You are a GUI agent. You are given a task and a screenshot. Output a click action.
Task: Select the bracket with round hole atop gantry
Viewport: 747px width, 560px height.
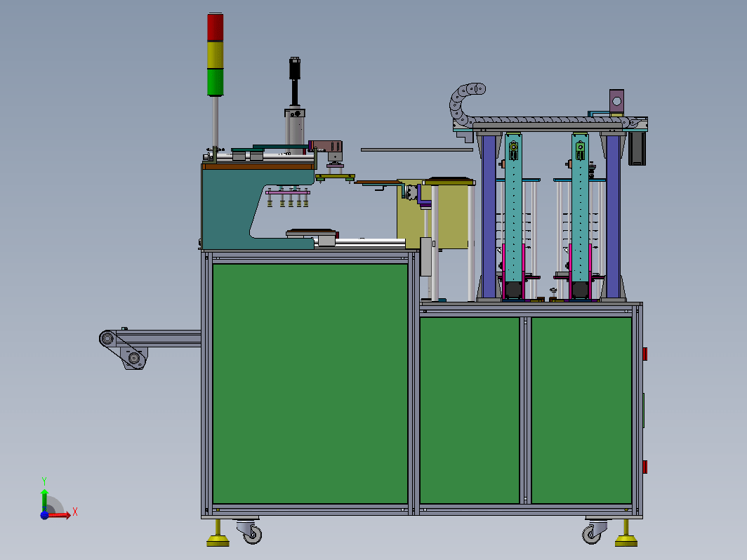tap(616, 102)
